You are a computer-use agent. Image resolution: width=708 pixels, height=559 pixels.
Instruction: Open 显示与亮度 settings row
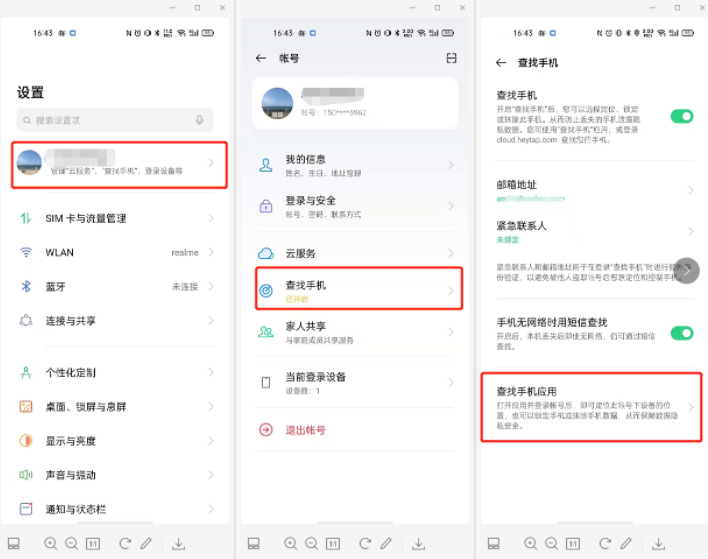[116, 441]
